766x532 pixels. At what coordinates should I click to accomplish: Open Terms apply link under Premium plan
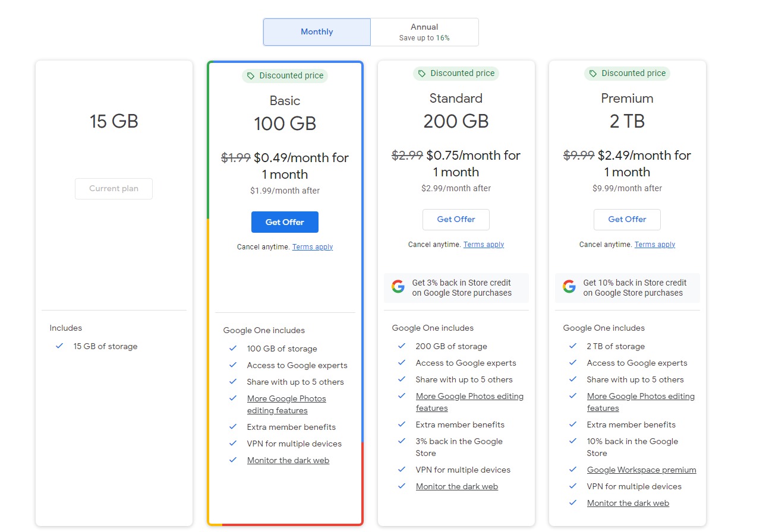[x=655, y=245]
